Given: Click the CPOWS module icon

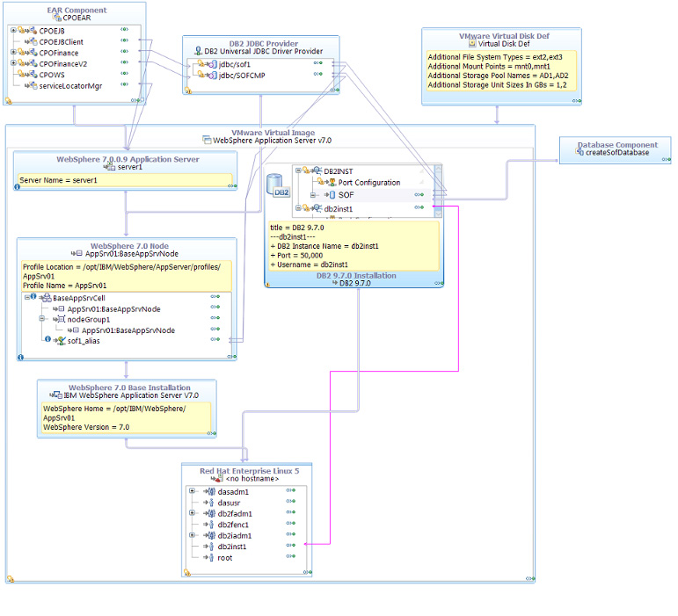Looking at the screenshot, I should tap(33, 75).
